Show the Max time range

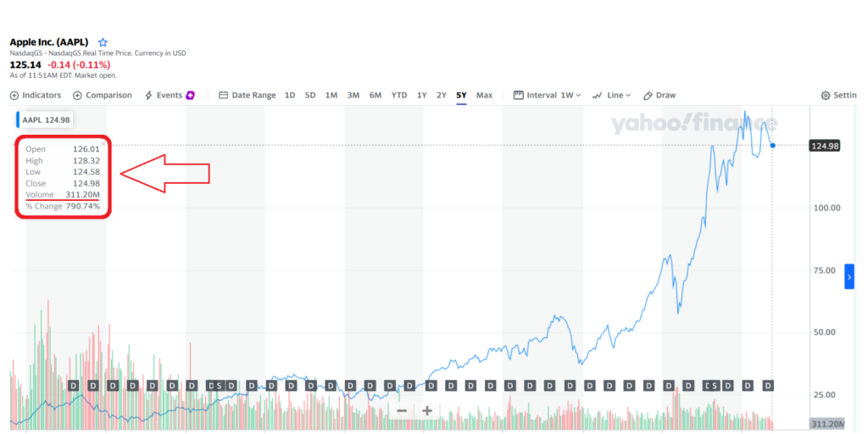pyautogui.click(x=484, y=95)
